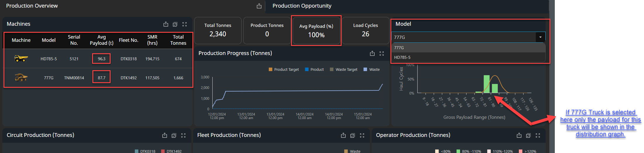644x153 pixels.
Task: Toggle 110%-120% legend in Operator Production
Action: point(500,151)
